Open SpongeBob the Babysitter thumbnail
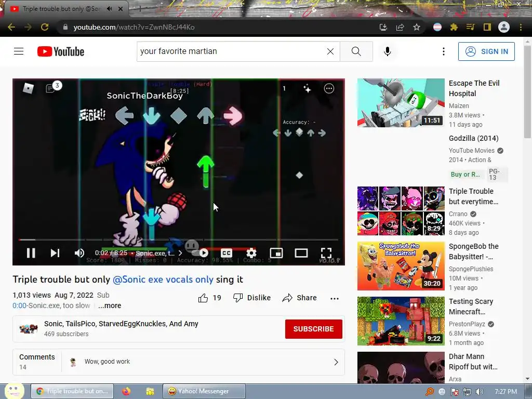 pyautogui.click(x=401, y=266)
